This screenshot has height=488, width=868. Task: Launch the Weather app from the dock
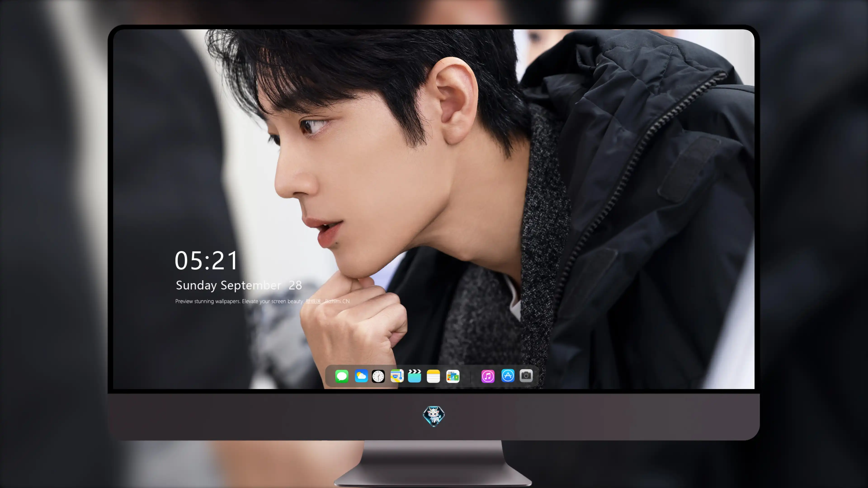pos(361,376)
